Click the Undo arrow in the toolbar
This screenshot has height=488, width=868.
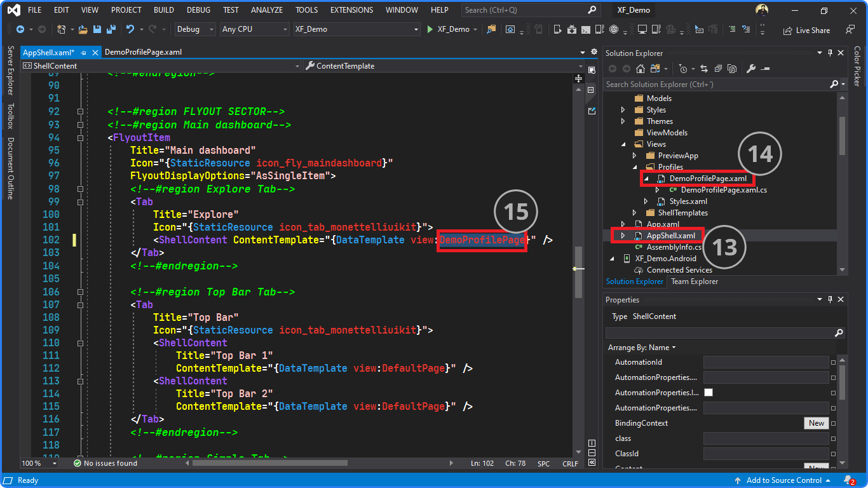(130, 29)
